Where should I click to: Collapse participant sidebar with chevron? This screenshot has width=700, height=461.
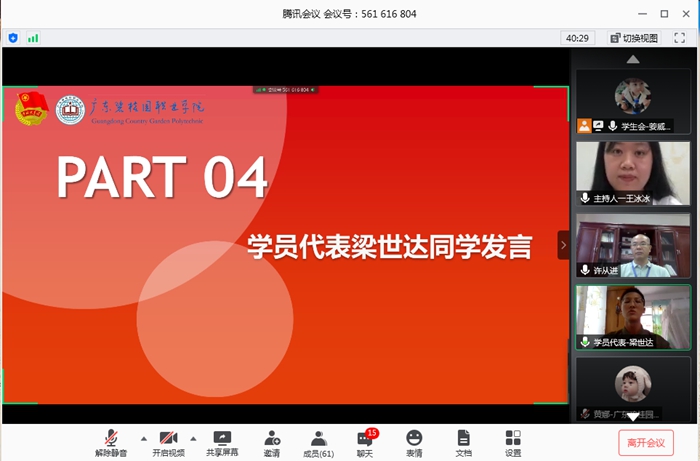(x=563, y=245)
